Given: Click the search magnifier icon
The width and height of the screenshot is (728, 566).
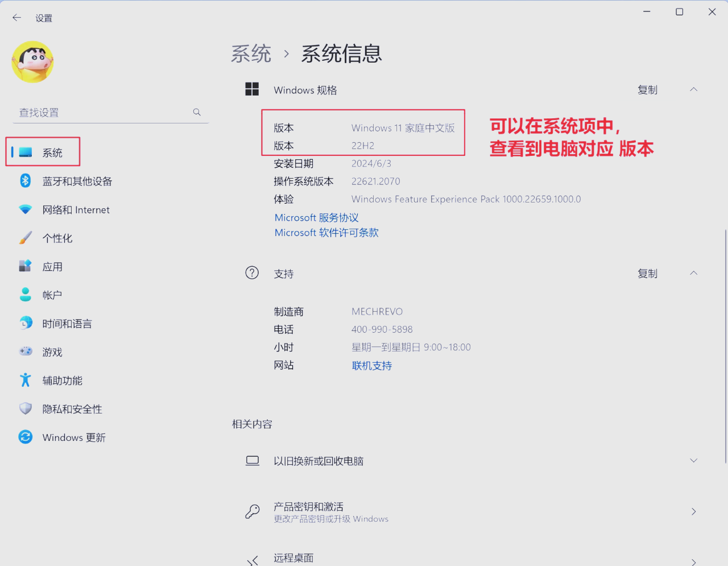Looking at the screenshot, I should 197,112.
